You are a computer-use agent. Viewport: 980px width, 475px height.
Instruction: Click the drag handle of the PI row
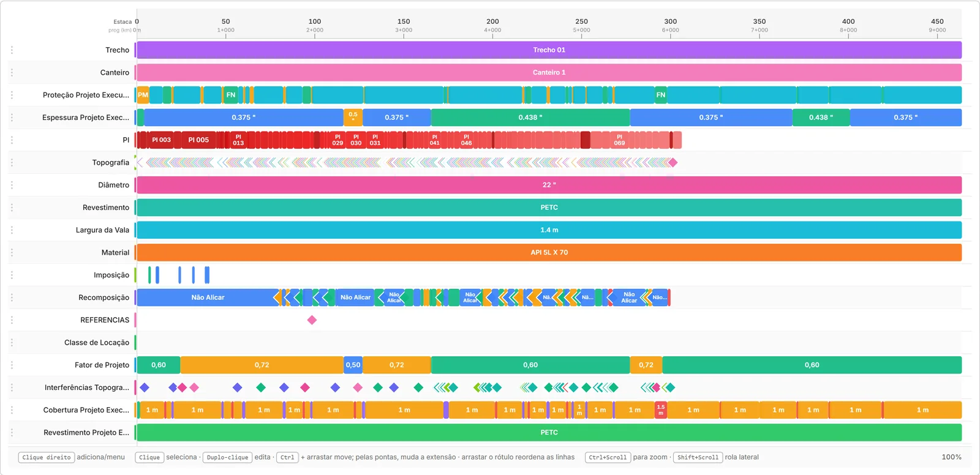tap(12, 140)
